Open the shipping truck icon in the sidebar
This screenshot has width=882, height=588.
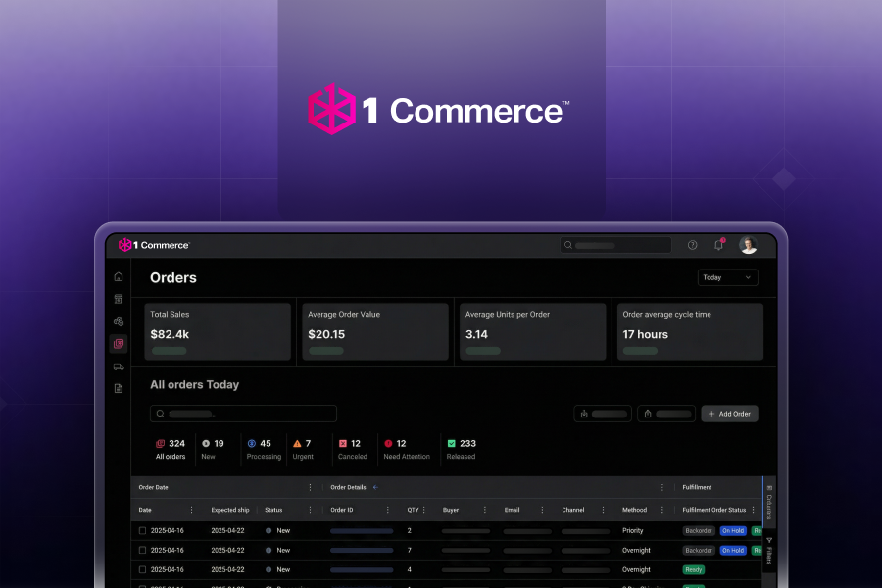tap(119, 367)
